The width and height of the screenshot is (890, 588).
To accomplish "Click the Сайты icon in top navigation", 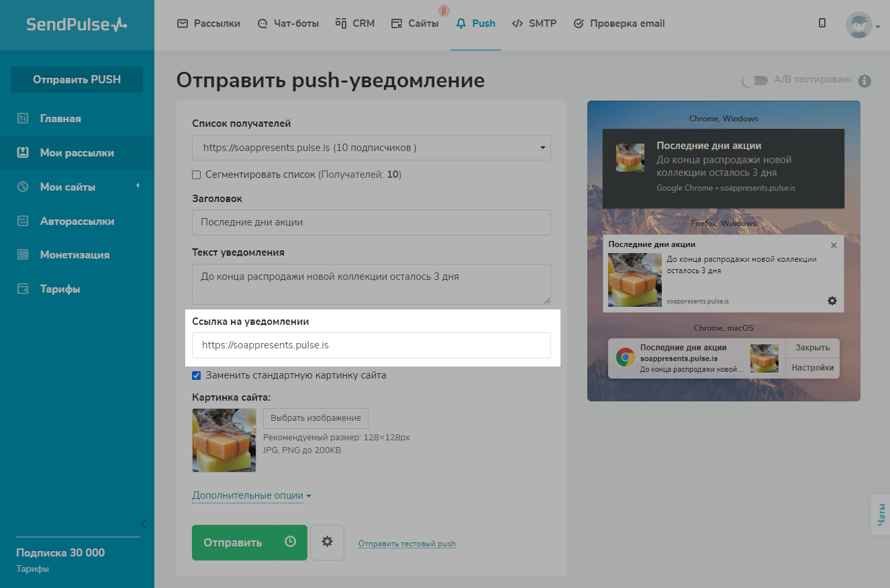I will click(x=397, y=23).
